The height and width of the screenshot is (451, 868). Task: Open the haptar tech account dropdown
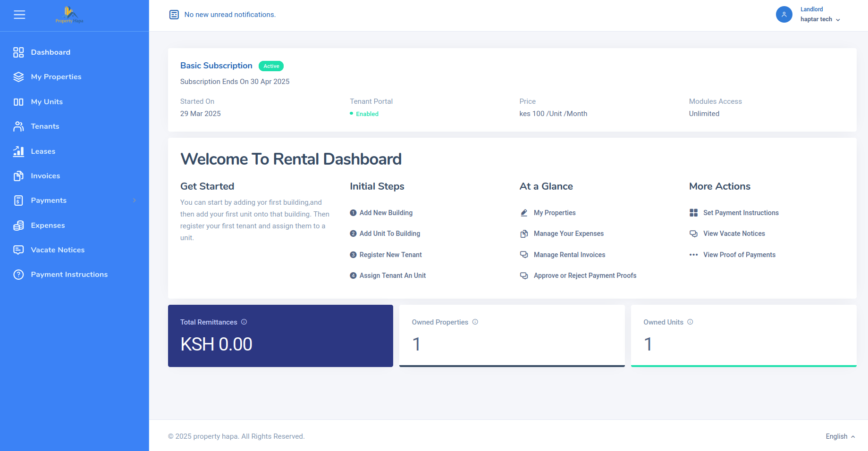[x=820, y=19]
